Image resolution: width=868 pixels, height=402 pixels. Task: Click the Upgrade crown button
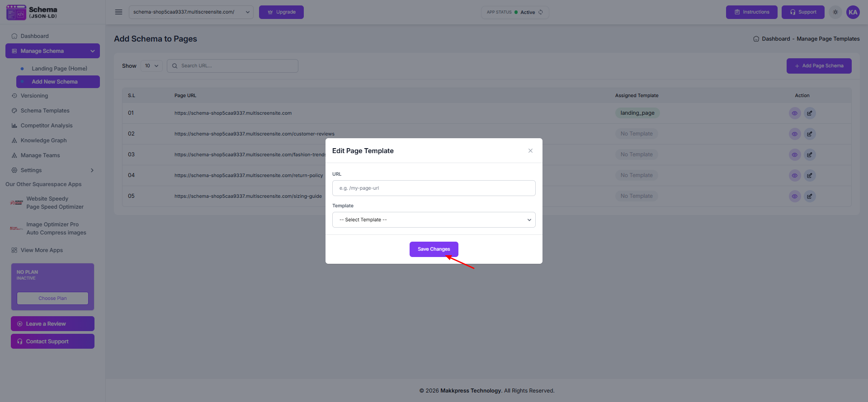pyautogui.click(x=281, y=12)
